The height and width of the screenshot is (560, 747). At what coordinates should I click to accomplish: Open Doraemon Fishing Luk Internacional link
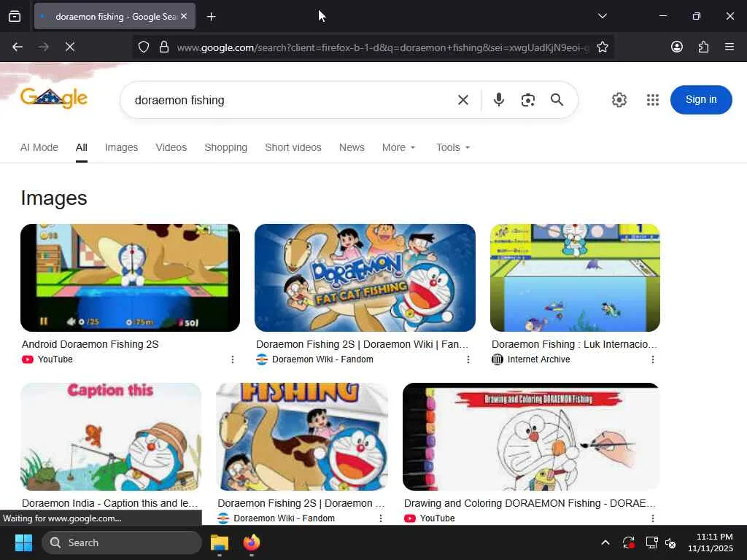[574, 344]
